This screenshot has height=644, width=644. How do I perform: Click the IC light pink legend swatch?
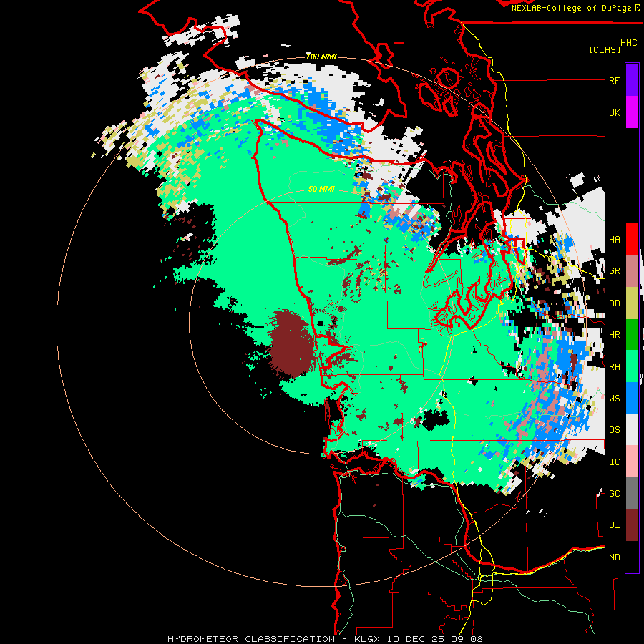click(632, 462)
